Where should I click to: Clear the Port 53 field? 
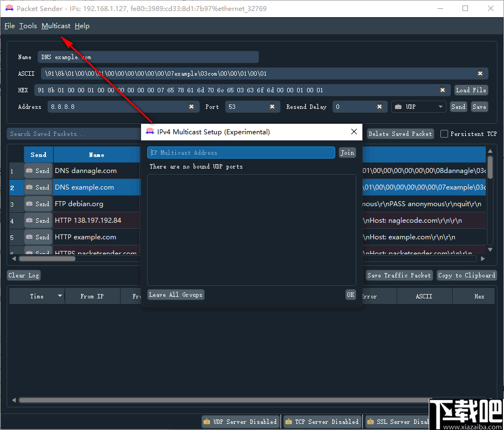[272, 106]
